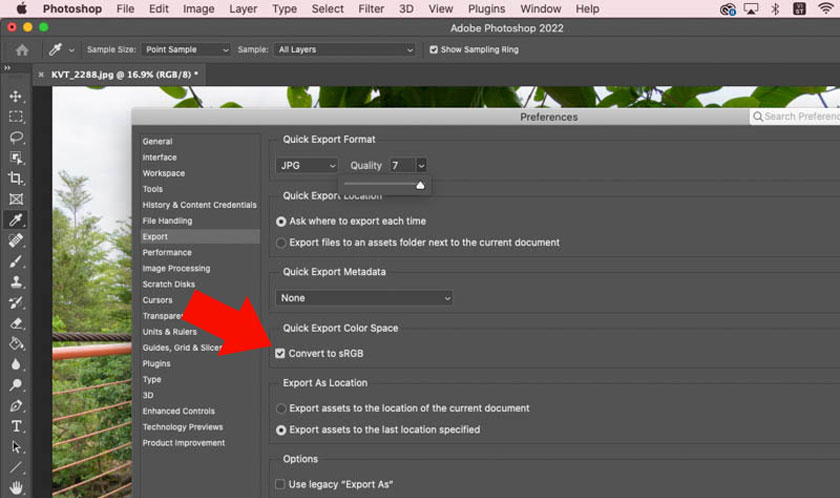This screenshot has width=840, height=498.
Task: Open the Sample Size dropdown
Action: coord(184,49)
